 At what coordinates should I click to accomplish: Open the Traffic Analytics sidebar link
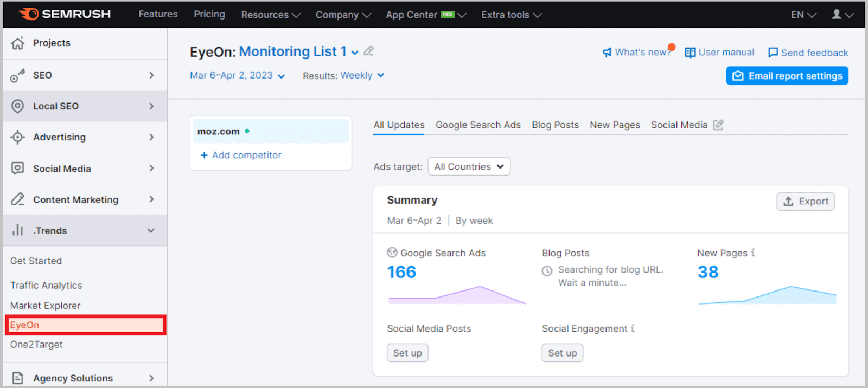tap(46, 285)
